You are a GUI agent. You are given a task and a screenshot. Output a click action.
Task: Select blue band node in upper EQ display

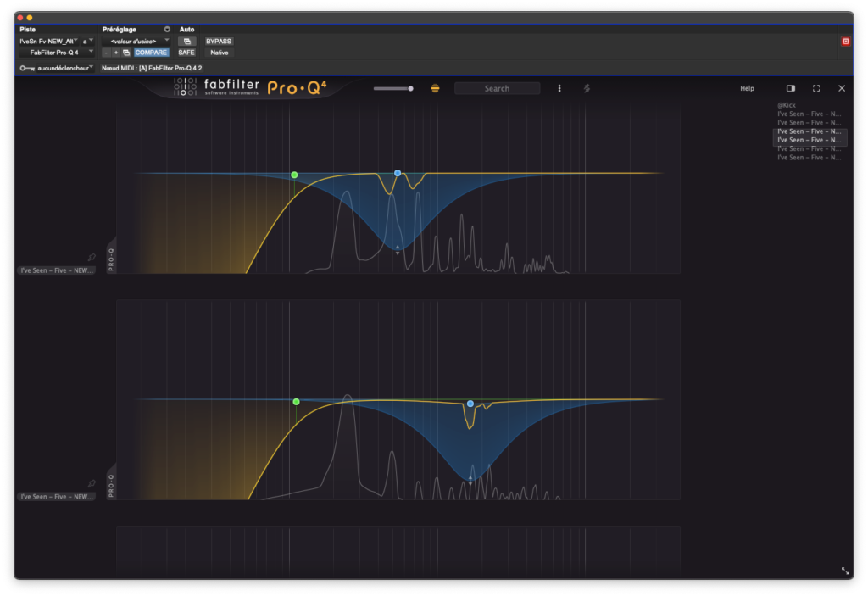click(x=398, y=173)
